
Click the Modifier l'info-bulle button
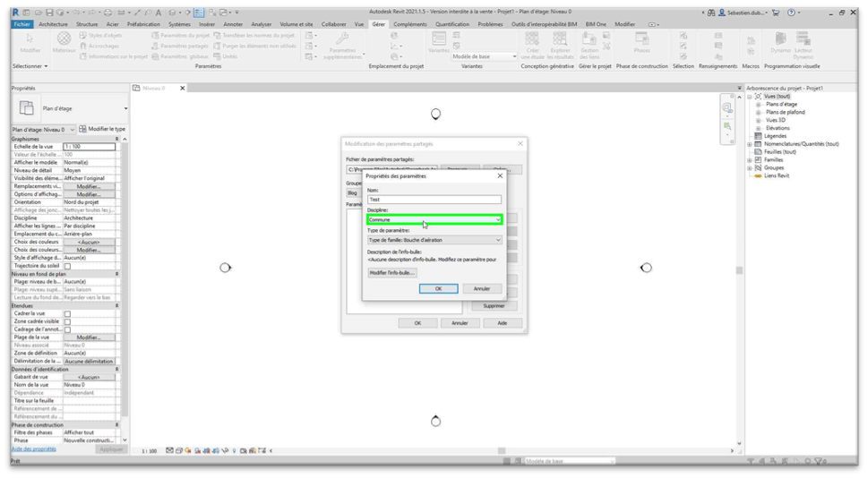(x=391, y=272)
